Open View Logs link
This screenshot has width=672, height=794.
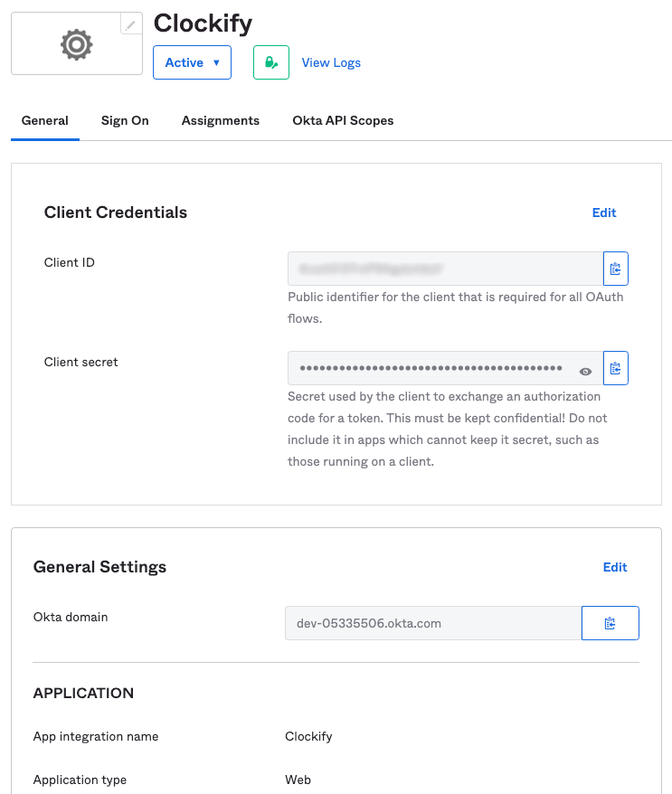tap(331, 62)
